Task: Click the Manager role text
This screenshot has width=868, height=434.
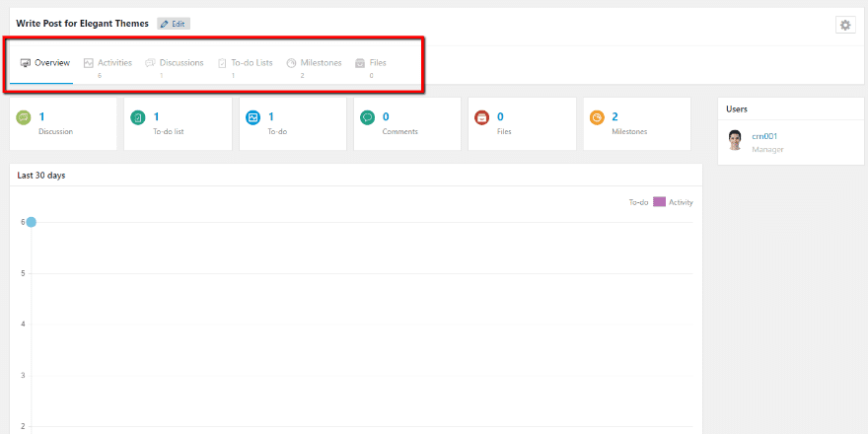Action: tap(767, 150)
